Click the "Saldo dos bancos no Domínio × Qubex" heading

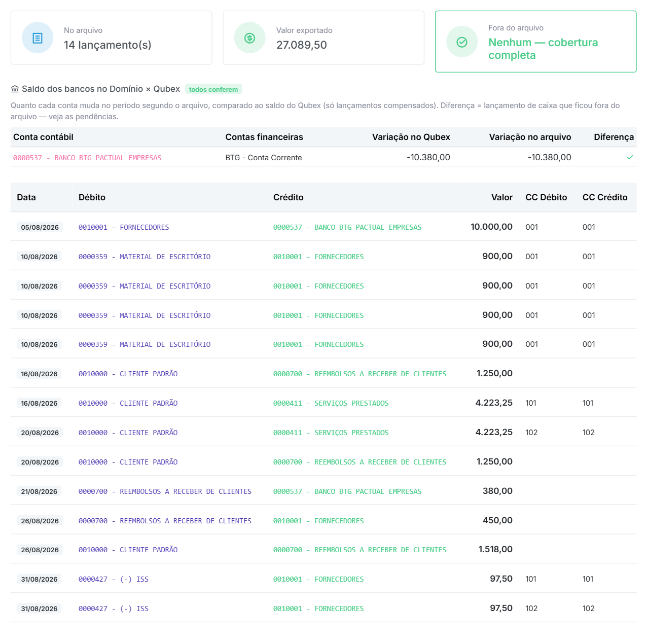tap(101, 89)
